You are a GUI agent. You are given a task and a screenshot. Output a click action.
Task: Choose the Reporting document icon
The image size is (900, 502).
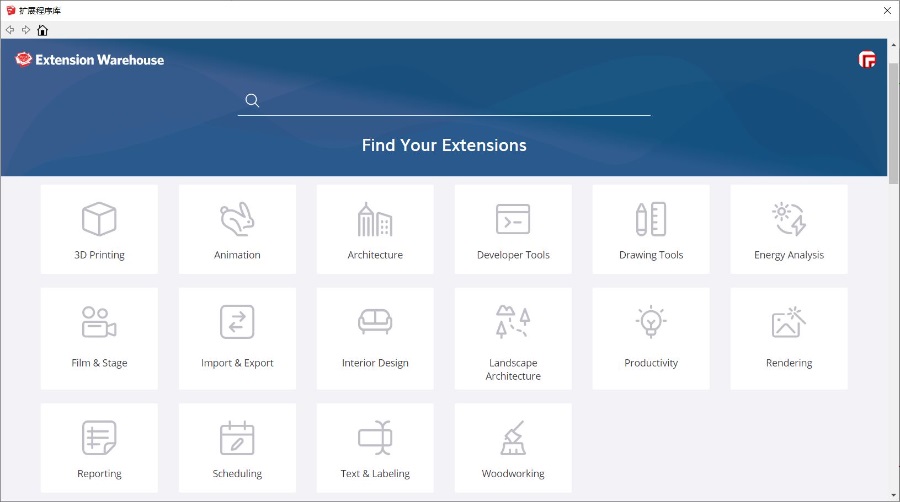point(99,438)
